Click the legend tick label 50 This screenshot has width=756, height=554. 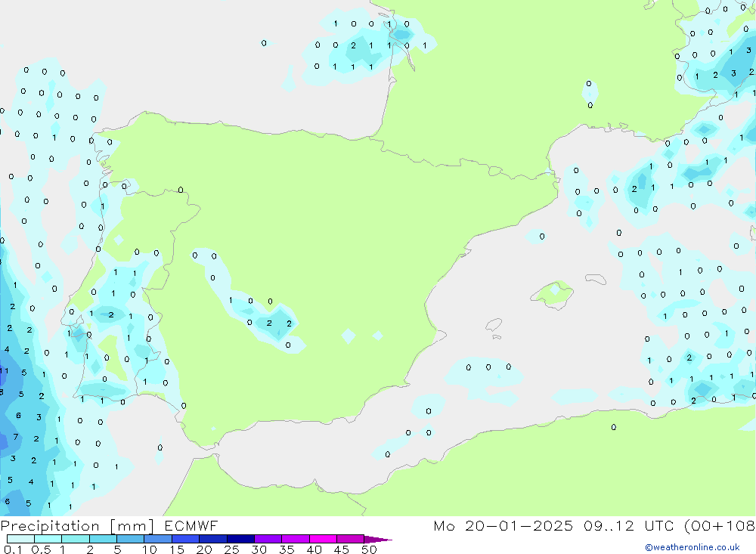(368, 549)
